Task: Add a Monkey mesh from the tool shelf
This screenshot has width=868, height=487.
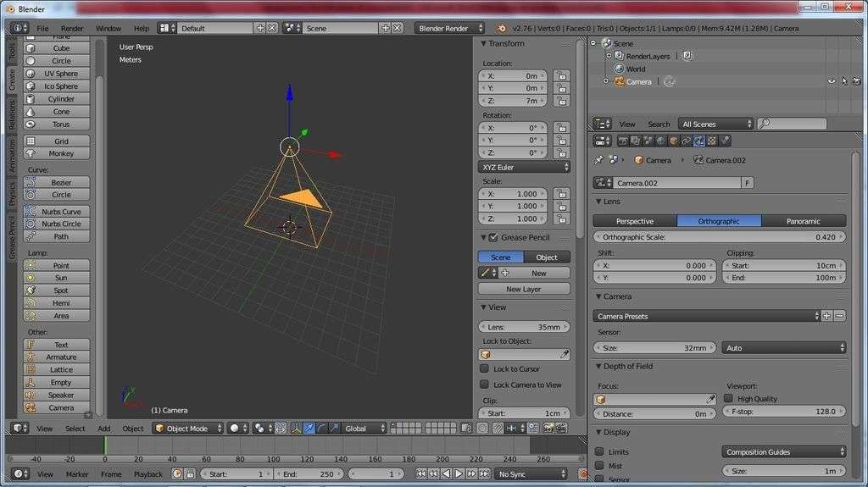Action: (58, 153)
